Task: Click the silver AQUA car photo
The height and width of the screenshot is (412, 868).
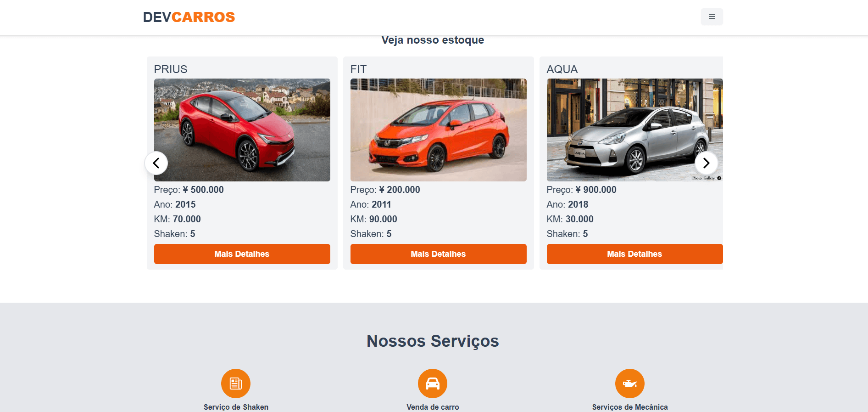Action: click(x=634, y=129)
